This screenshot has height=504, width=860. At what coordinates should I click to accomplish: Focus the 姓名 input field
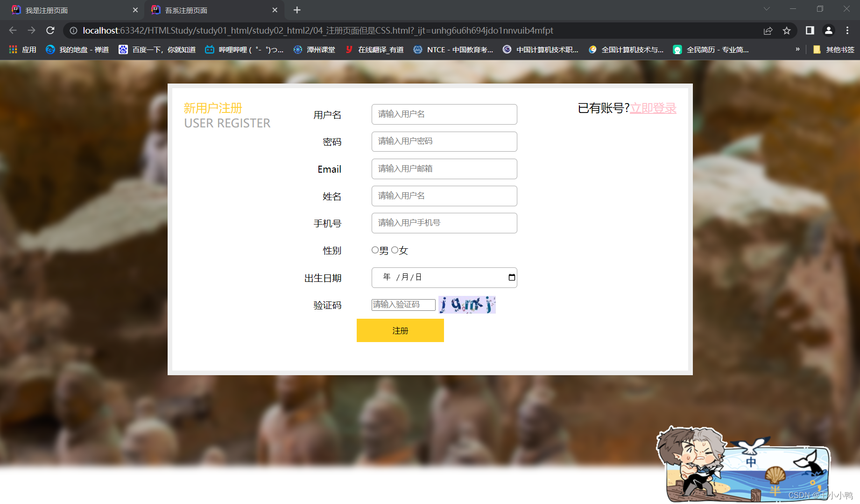(x=444, y=196)
